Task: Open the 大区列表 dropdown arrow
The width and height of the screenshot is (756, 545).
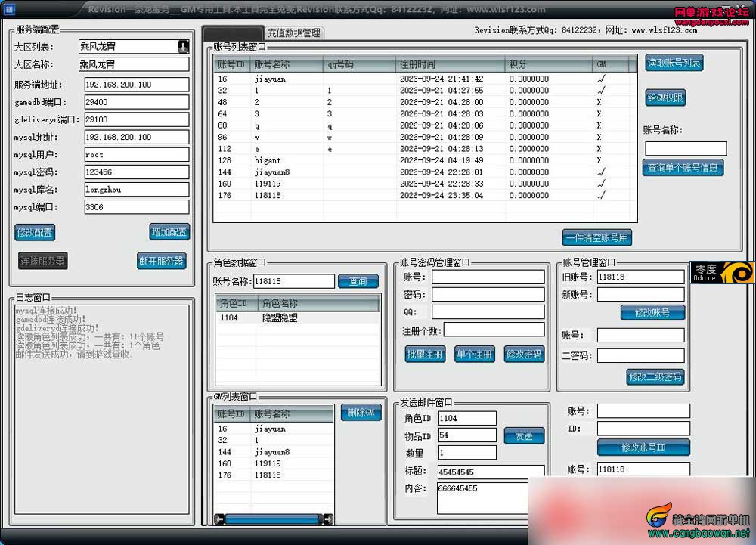Action: pyautogui.click(x=183, y=47)
